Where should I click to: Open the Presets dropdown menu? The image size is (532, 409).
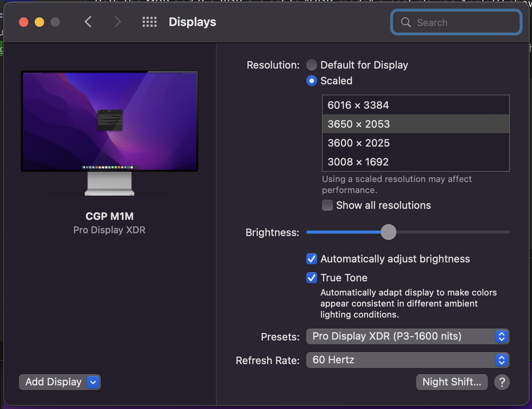coord(407,336)
